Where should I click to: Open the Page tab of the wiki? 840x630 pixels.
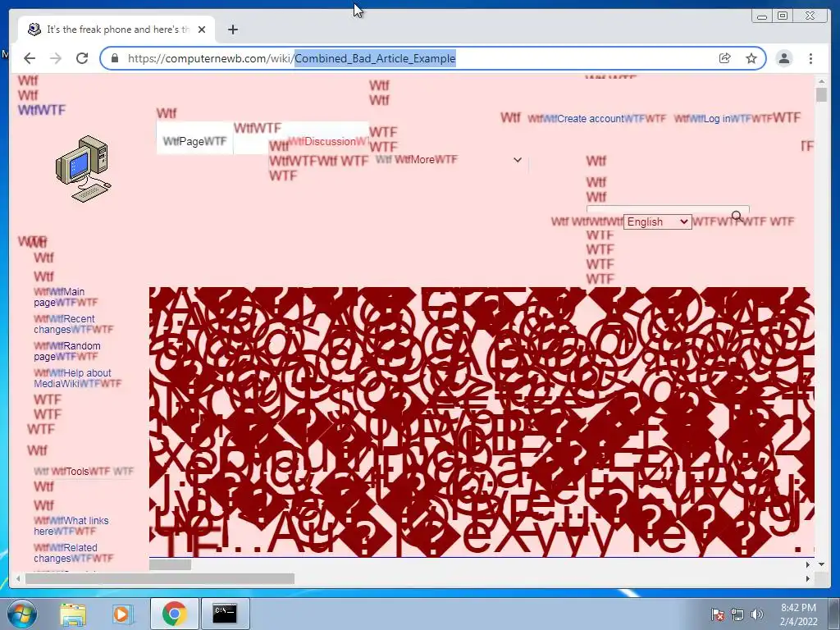[x=195, y=141]
